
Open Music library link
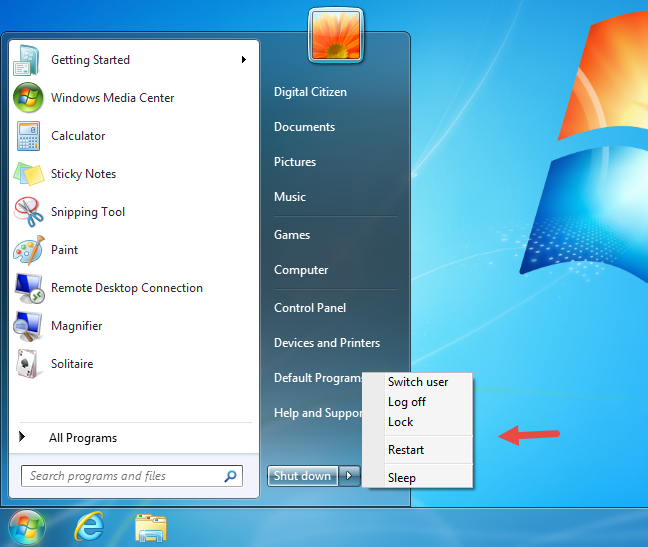coord(290,197)
